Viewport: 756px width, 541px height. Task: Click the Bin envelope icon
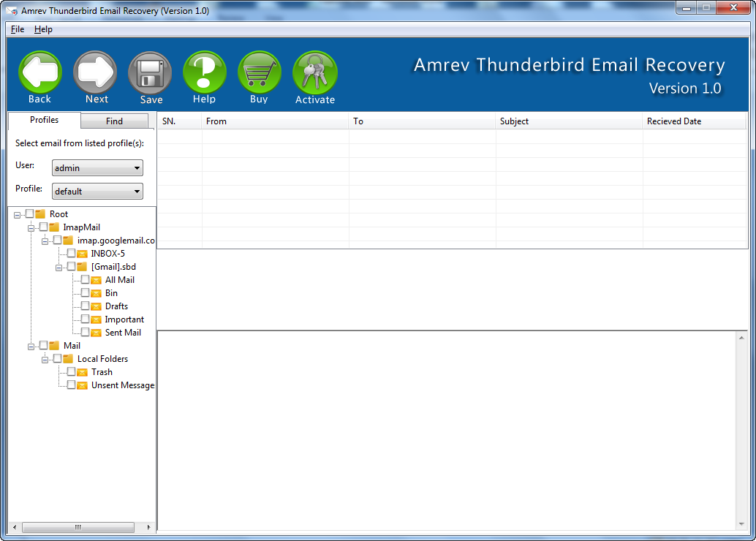[97, 293]
